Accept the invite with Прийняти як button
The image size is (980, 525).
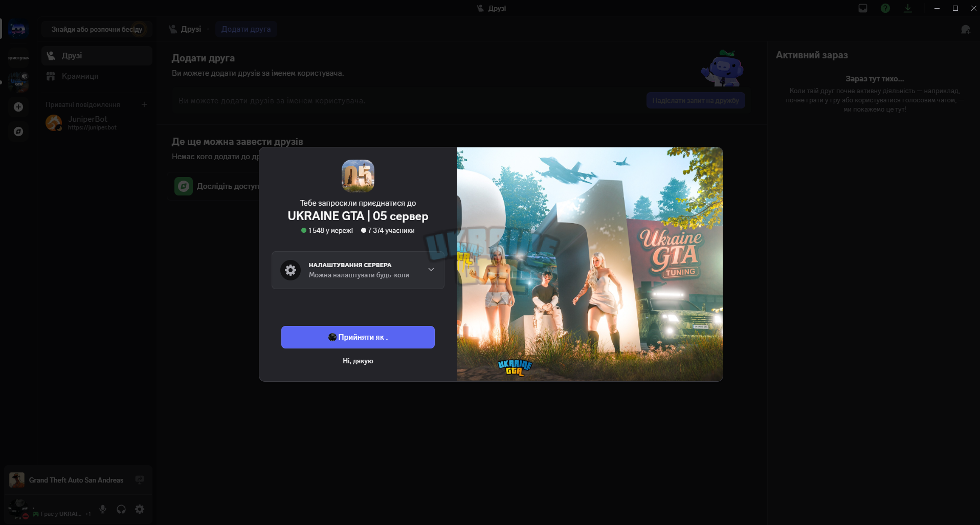click(x=358, y=337)
